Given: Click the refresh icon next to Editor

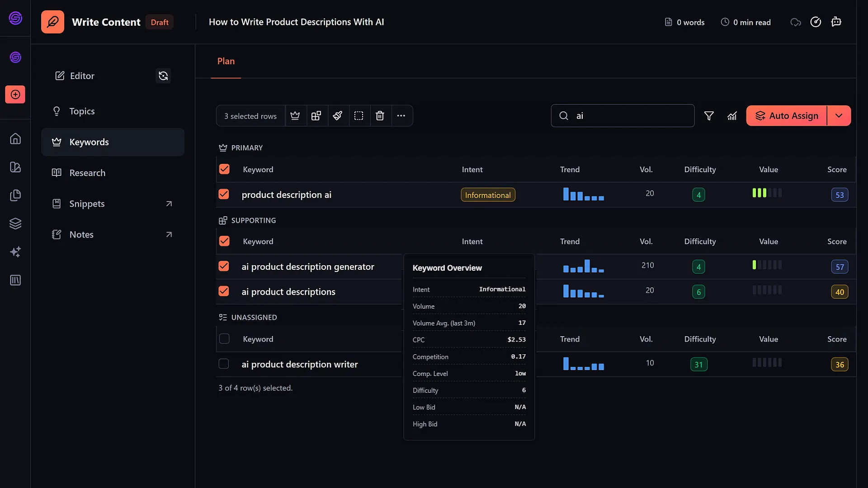Looking at the screenshot, I should [163, 76].
